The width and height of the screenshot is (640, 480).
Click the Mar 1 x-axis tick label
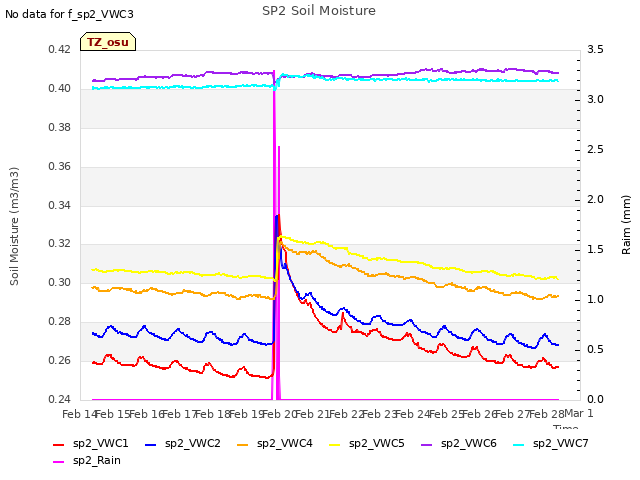pos(579,413)
